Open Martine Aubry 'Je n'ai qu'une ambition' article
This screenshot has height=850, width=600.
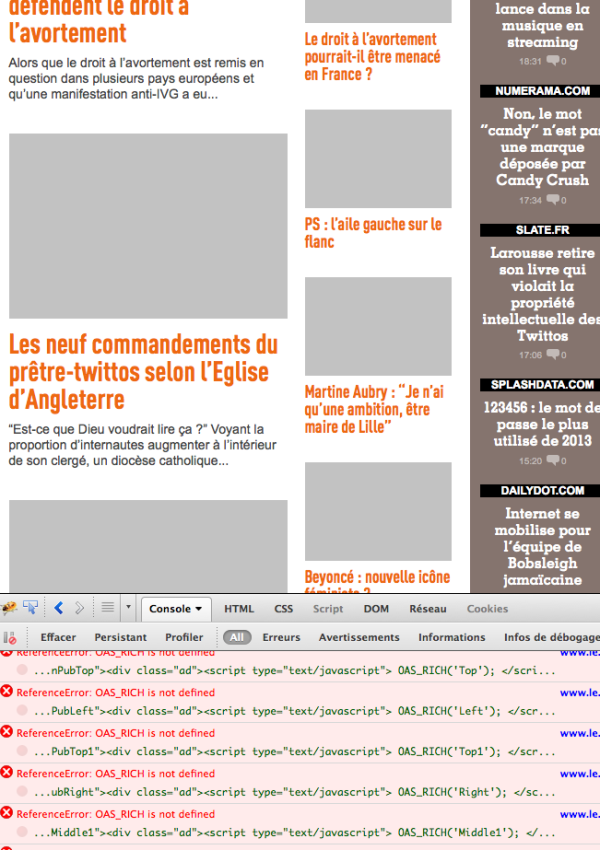tap(374, 409)
